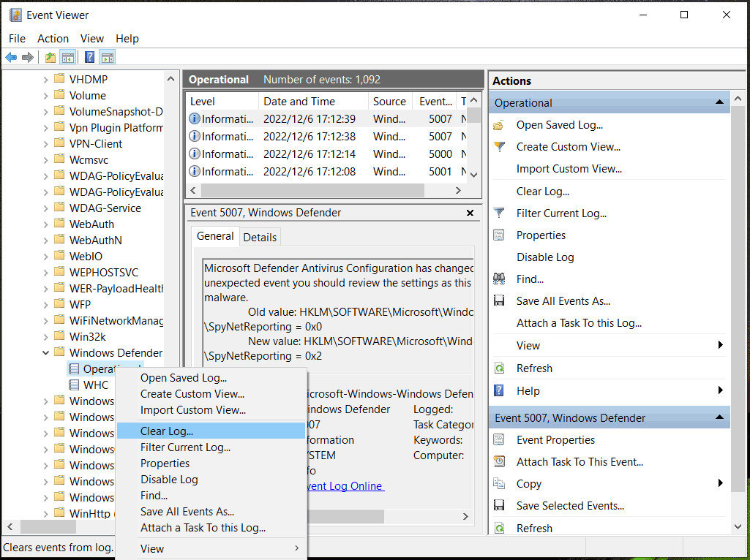Click the VHDMP folder icon
Image resolution: width=750 pixels, height=560 pixels.
[x=59, y=78]
